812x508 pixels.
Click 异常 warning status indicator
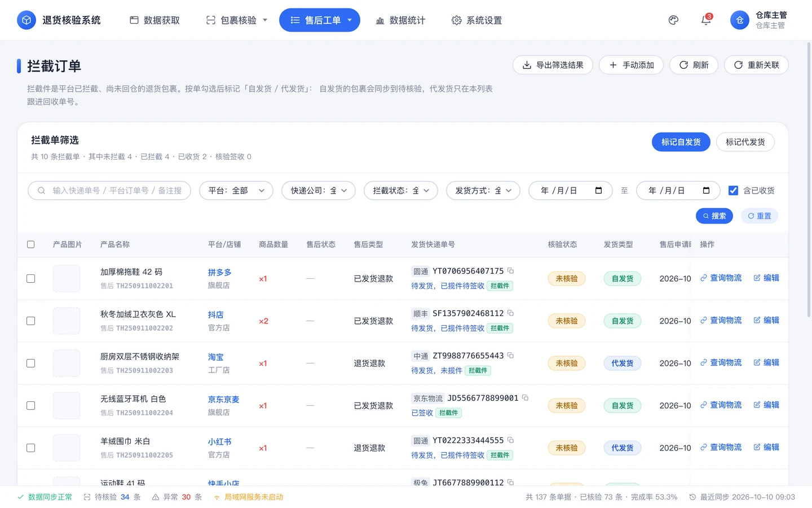click(176, 497)
